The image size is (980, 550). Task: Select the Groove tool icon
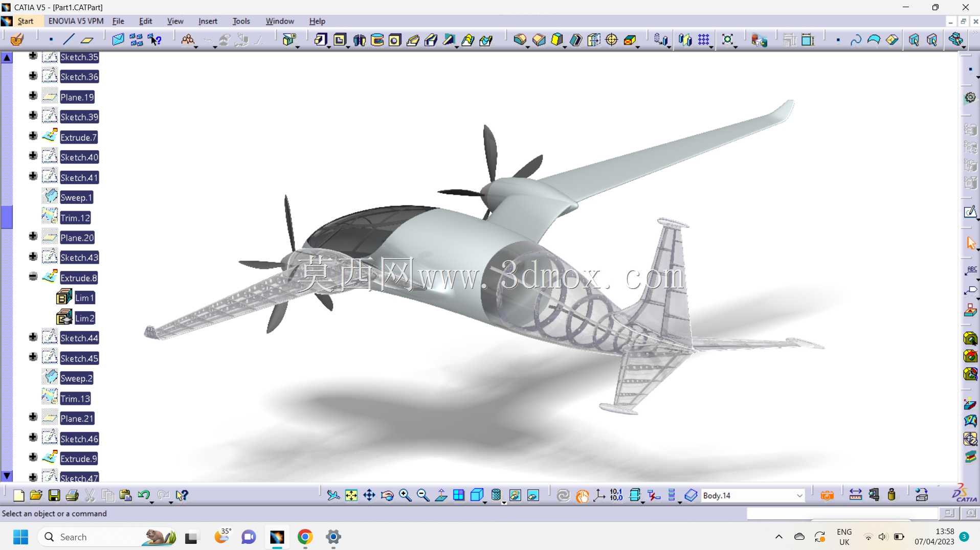377,39
